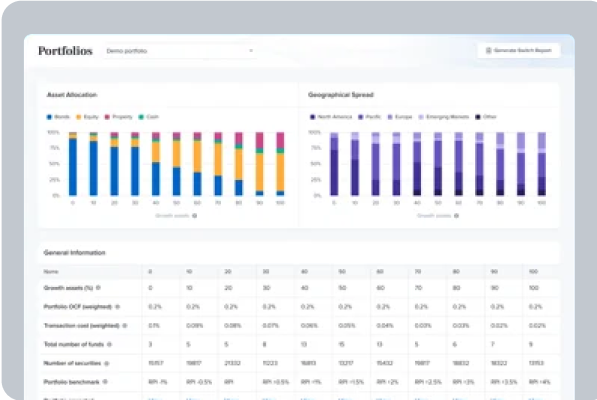Click info icon beside Number of securities
The height and width of the screenshot is (400, 597).
pos(107,363)
